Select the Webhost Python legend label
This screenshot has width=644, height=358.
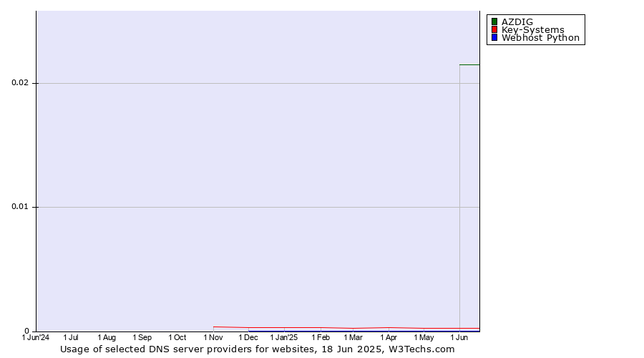[x=540, y=38]
